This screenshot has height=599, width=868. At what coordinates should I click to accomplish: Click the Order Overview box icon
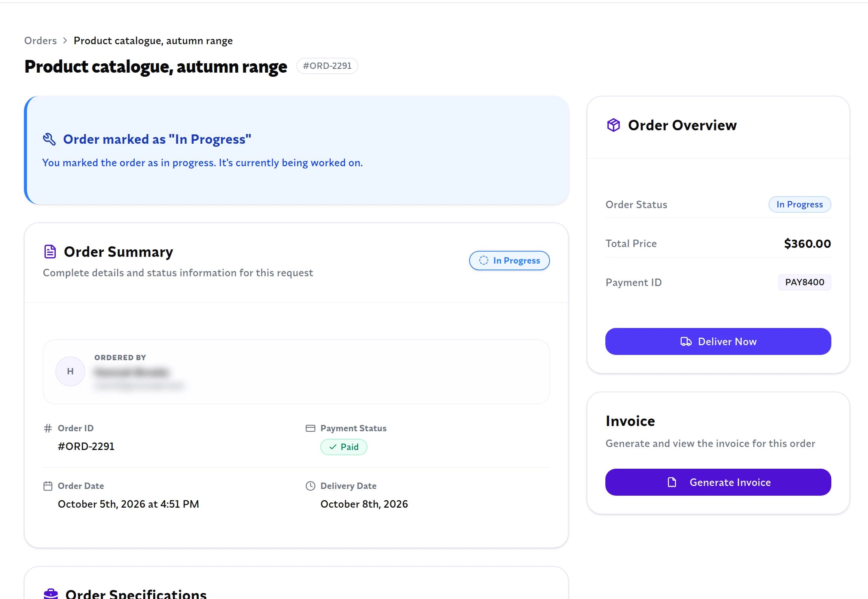tap(613, 125)
